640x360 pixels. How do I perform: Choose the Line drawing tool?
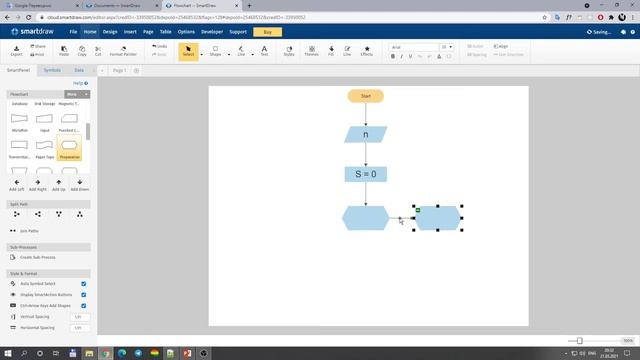pos(241,51)
